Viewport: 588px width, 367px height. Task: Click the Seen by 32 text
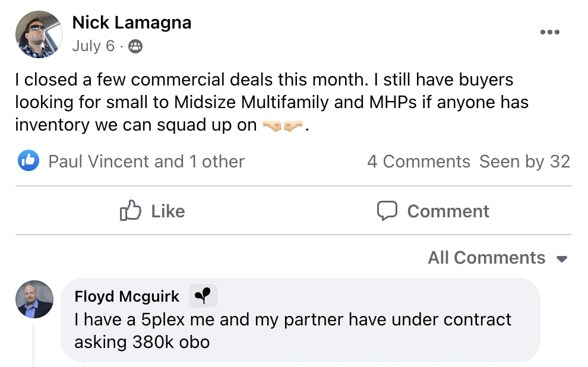(x=524, y=162)
